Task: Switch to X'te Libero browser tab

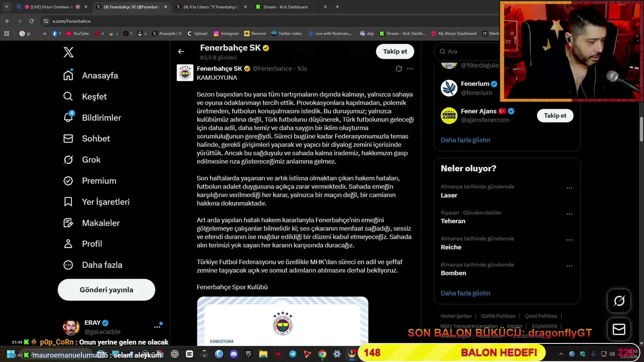Action: (210, 7)
